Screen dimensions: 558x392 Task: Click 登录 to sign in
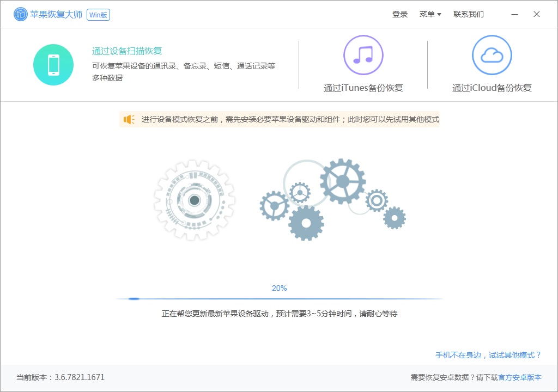[400, 14]
